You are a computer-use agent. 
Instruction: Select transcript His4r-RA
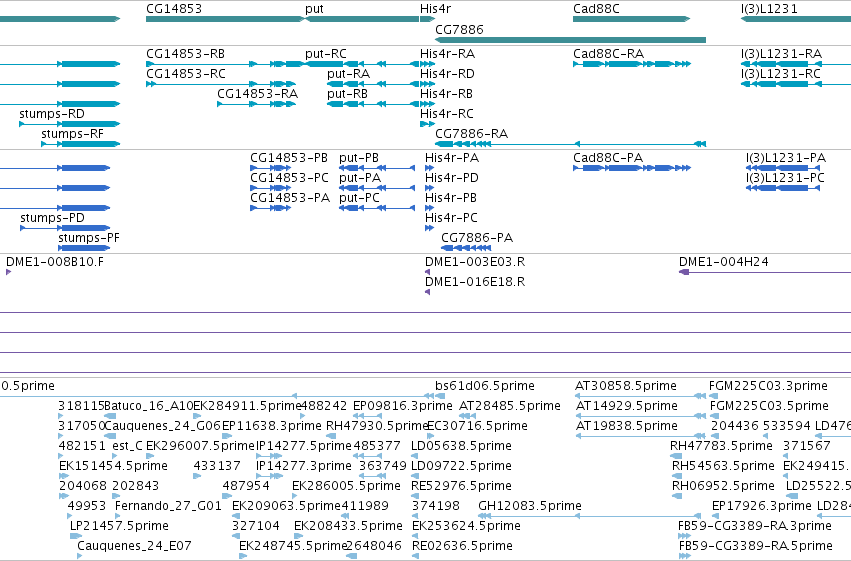pyautogui.click(x=428, y=64)
